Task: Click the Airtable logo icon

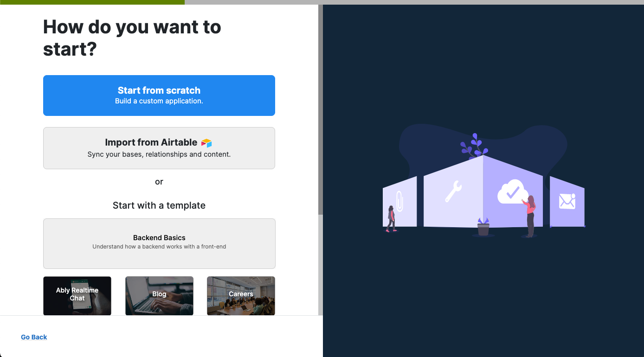Action: coord(206,143)
